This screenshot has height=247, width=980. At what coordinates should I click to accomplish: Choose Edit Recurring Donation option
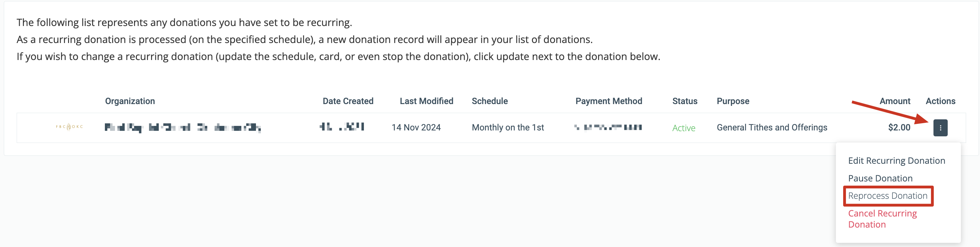(897, 160)
